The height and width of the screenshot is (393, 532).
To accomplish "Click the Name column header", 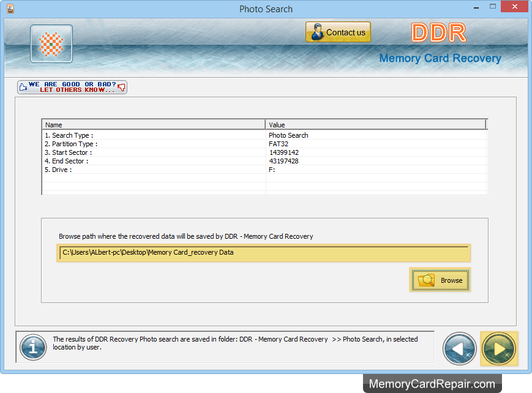I will (x=154, y=124).
